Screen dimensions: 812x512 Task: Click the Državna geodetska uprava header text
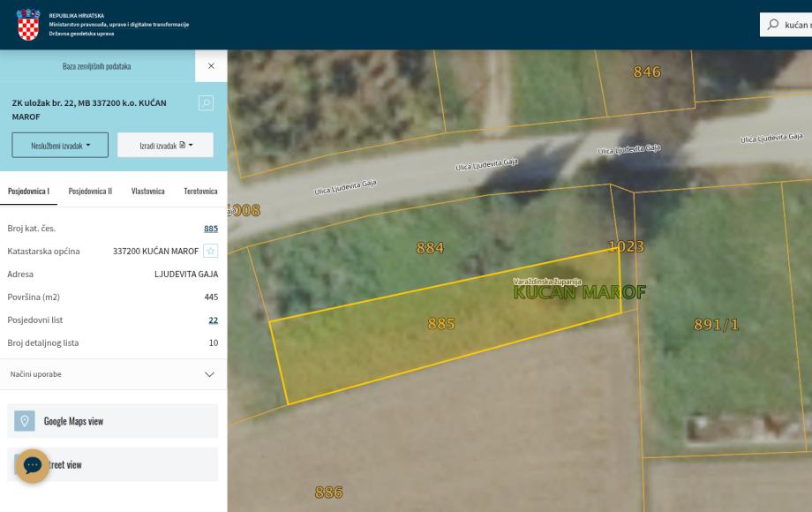click(81, 34)
